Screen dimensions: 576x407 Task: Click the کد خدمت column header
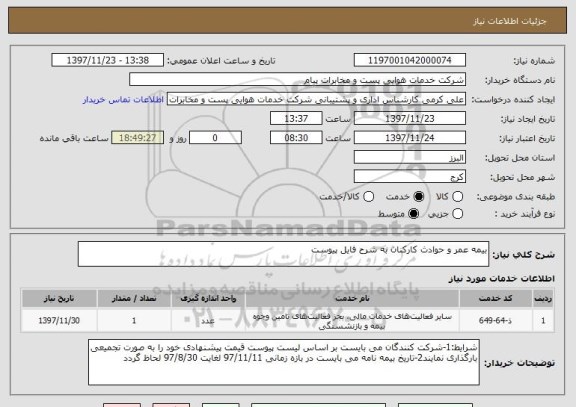[496, 299]
